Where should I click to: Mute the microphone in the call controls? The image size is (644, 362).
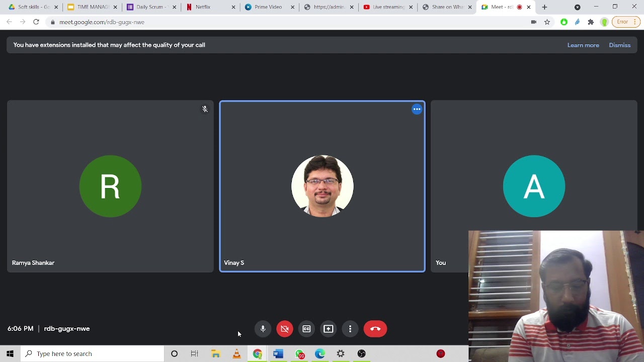click(263, 329)
